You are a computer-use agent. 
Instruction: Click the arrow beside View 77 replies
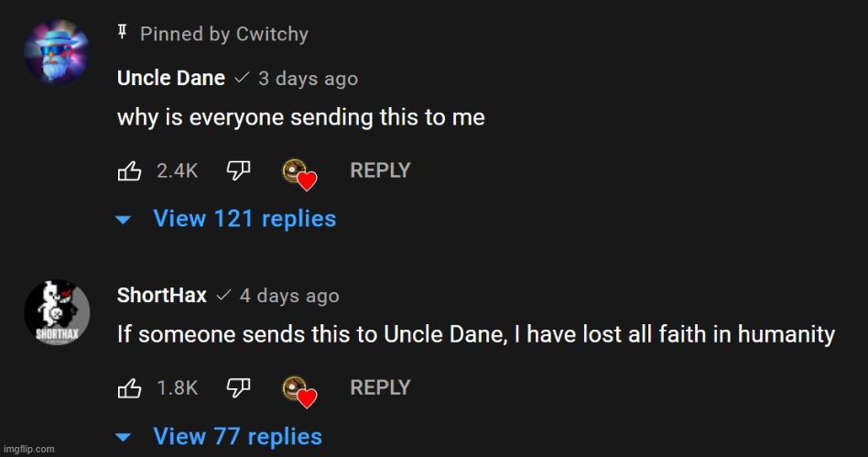point(123,438)
